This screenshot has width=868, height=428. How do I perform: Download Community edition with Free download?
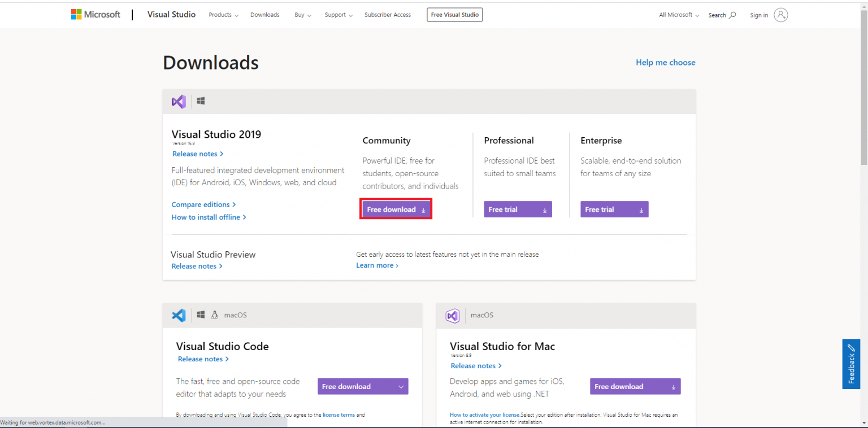coord(396,209)
